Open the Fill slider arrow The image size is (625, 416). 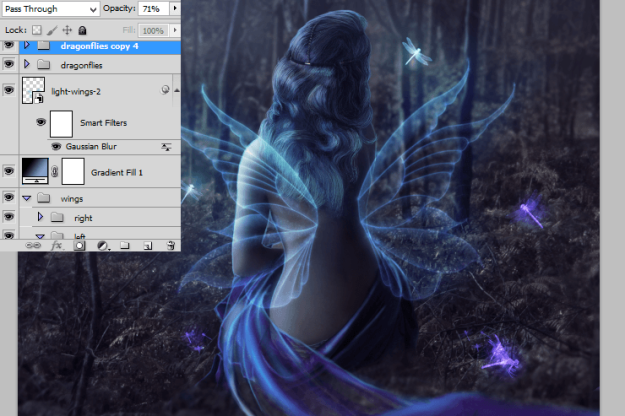pyautogui.click(x=175, y=30)
